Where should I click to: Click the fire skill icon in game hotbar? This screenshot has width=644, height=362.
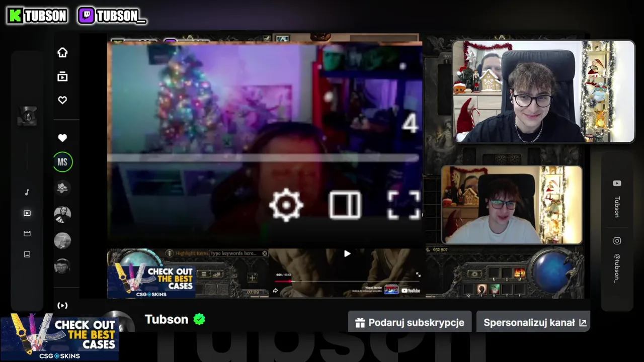pos(519,274)
